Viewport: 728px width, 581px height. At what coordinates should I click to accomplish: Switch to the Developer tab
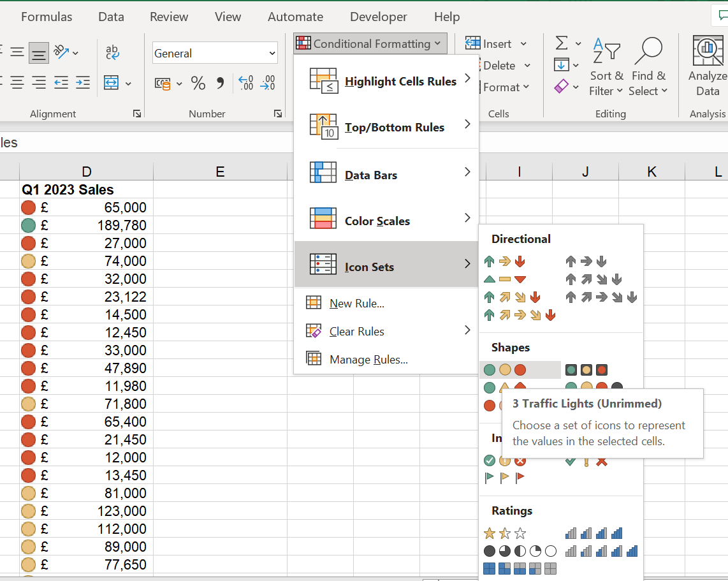[378, 17]
